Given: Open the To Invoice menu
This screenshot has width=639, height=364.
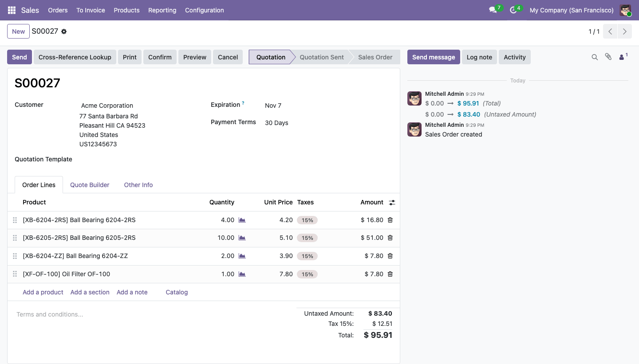Looking at the screenshot, I should [91, 10].
